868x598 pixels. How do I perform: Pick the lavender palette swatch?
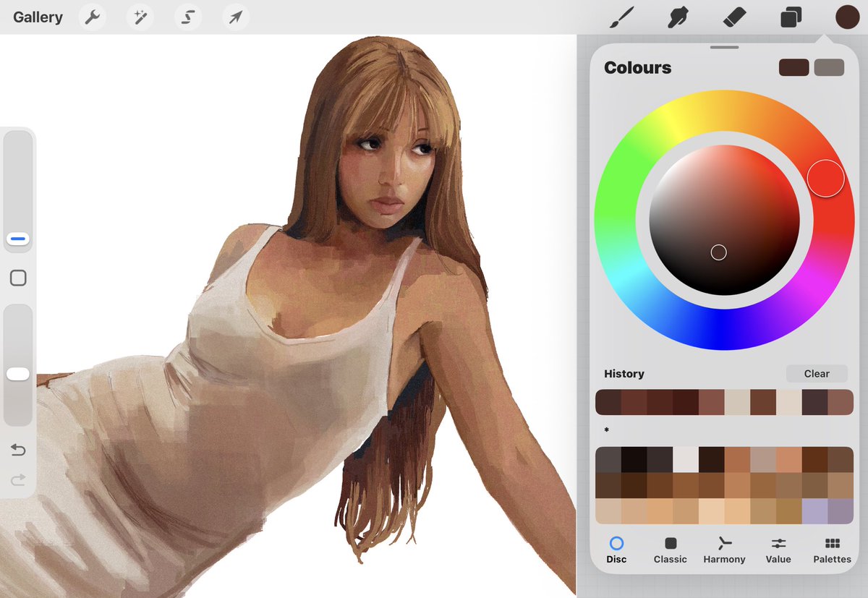point(815,511)
